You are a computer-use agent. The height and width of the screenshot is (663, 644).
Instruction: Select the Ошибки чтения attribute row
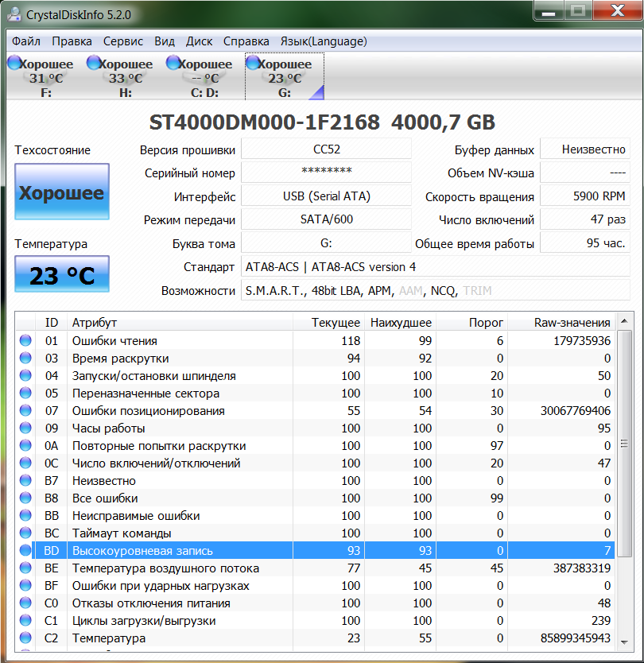(316, 340)
